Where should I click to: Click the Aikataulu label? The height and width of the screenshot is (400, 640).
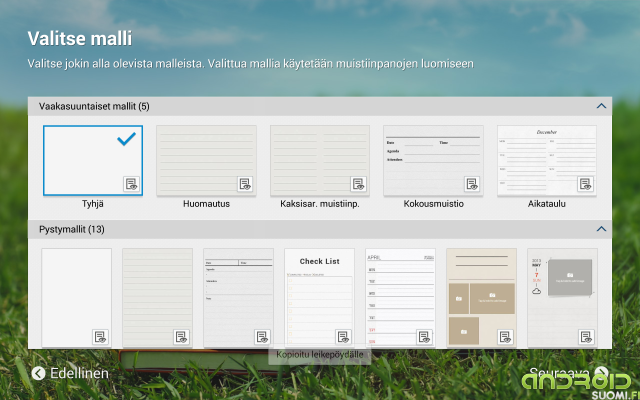(547, 204)
